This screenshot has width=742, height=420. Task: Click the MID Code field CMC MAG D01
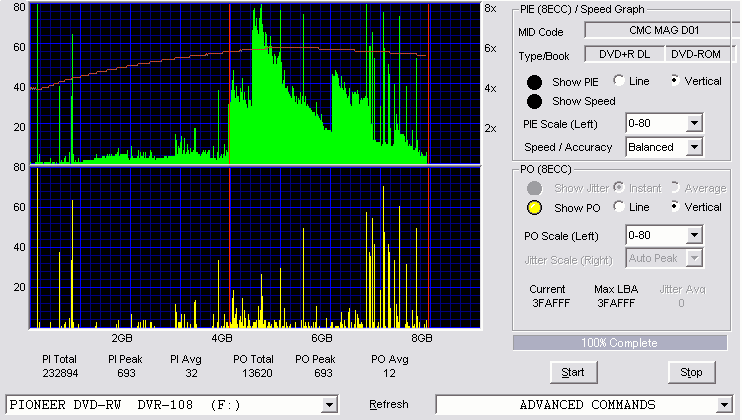[662, 30]
